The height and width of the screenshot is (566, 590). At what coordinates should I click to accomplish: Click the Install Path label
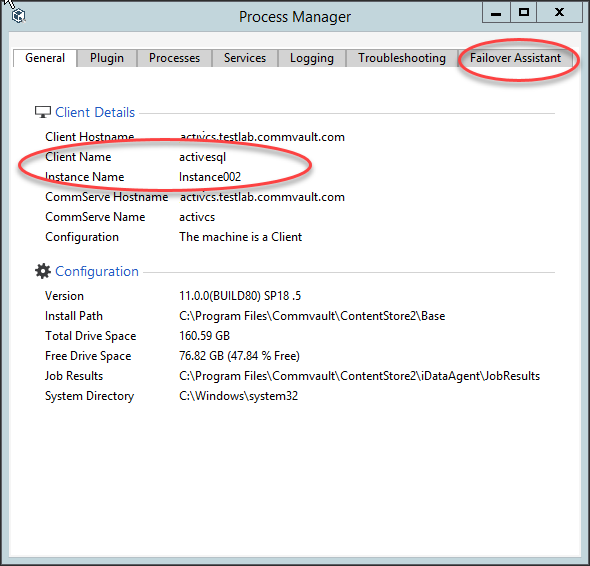pyautogui.click(x=74, y=316)
